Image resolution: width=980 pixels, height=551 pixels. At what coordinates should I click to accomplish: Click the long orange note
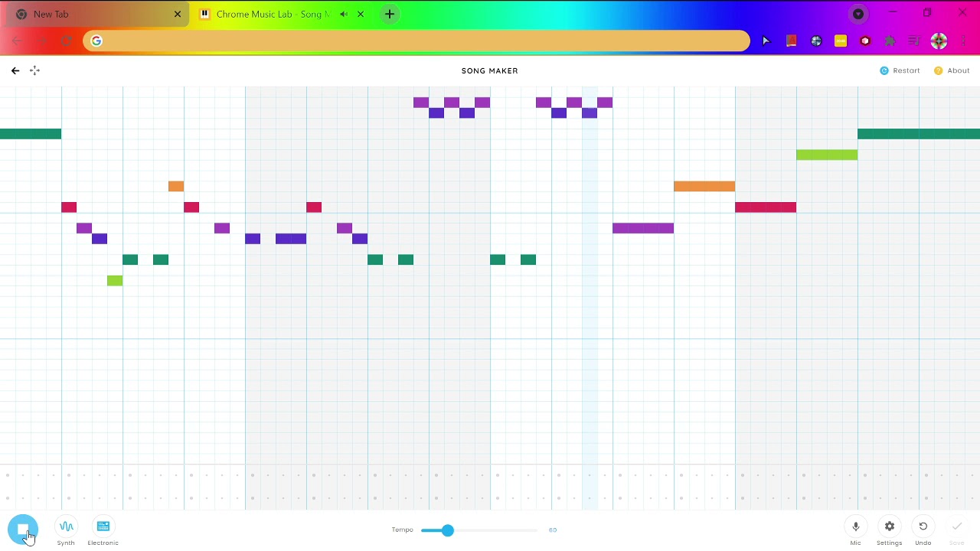(704, 186)
